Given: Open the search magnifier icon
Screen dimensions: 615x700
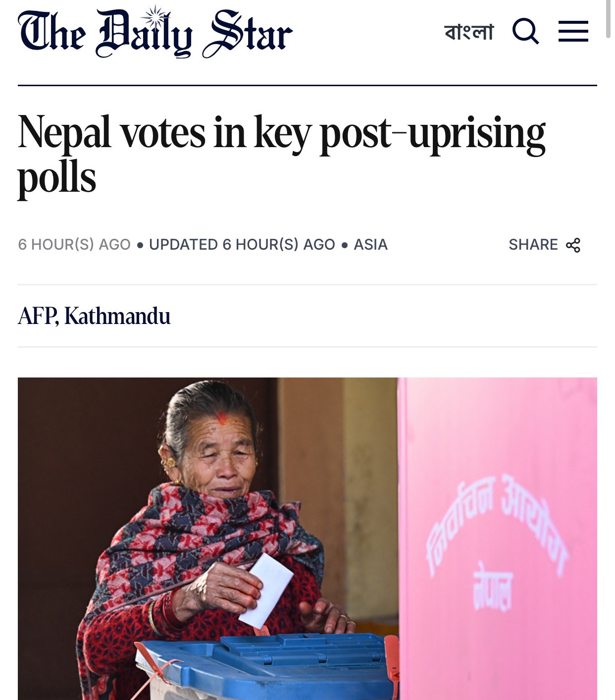Looking at the screenshot, I should [525, 31].
